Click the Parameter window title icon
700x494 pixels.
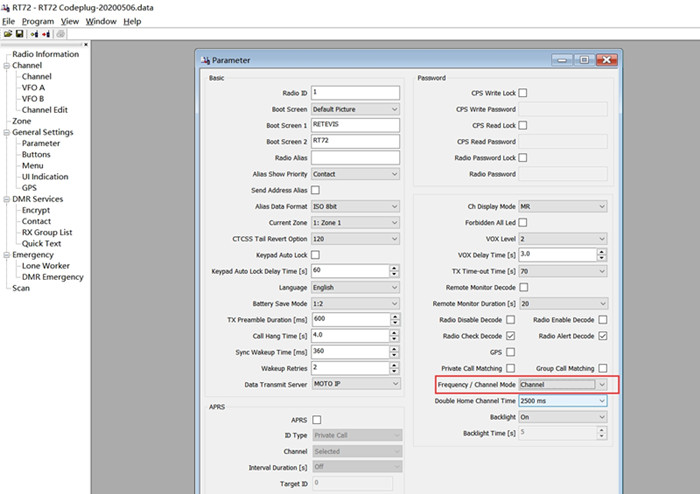tap(205, 60)
